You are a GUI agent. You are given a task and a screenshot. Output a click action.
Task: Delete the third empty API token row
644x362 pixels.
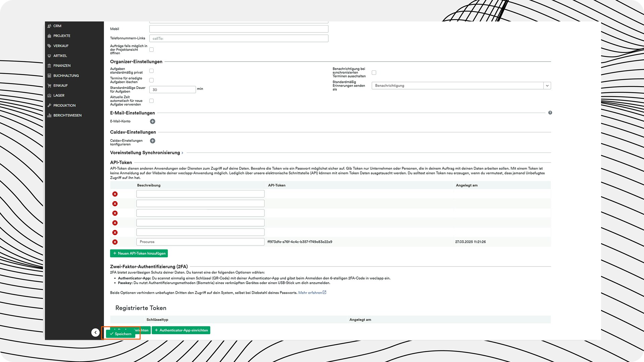[115, 213]
